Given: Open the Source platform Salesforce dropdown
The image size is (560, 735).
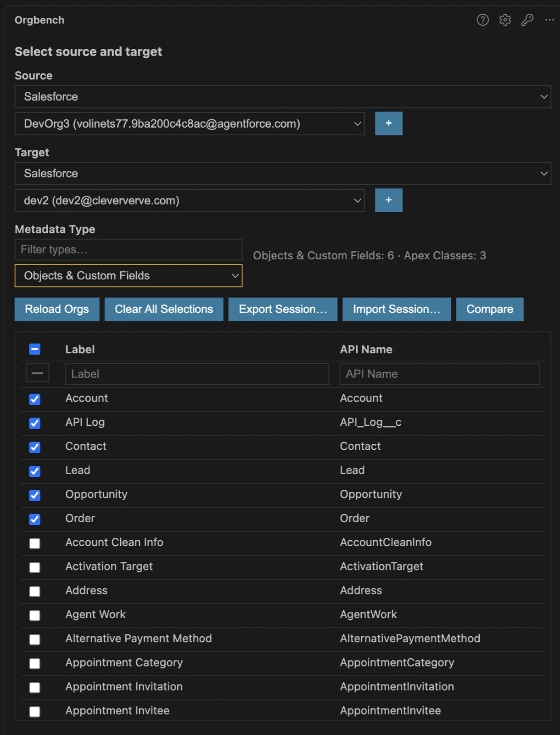Looking at the screenshot, I should [x=283, y=96].
